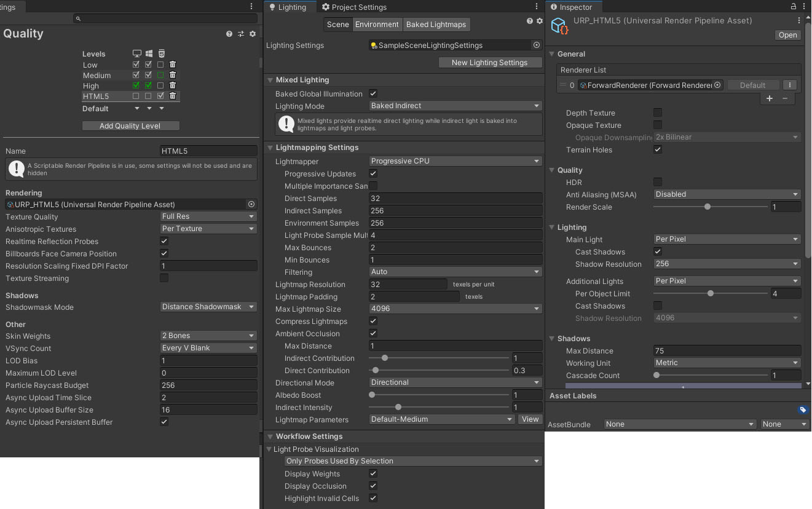Click the HTML5 platform icon in Levels header
The height and width of the screenshot is (509, 812).
point(161,53)
